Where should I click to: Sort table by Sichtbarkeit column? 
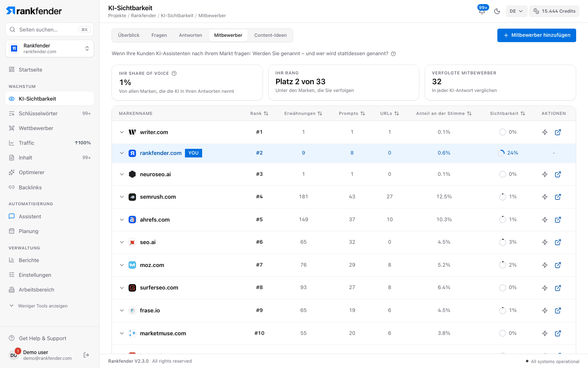508,113
